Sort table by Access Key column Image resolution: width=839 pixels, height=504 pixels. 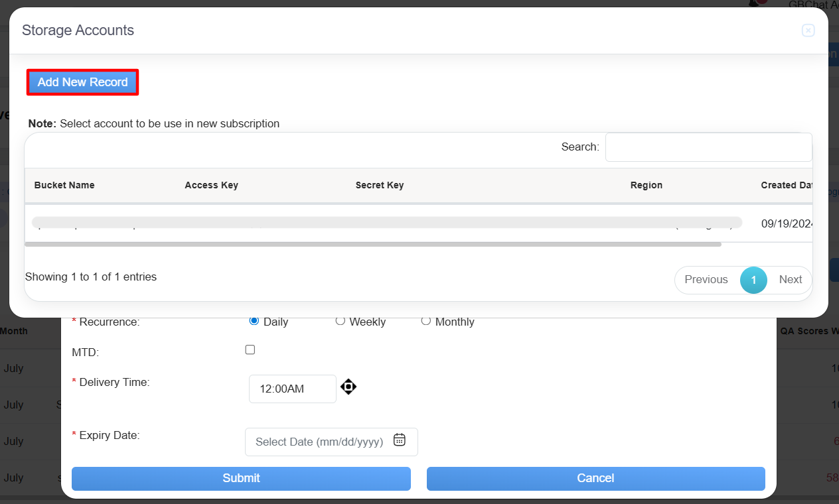[x=211, y=185]
